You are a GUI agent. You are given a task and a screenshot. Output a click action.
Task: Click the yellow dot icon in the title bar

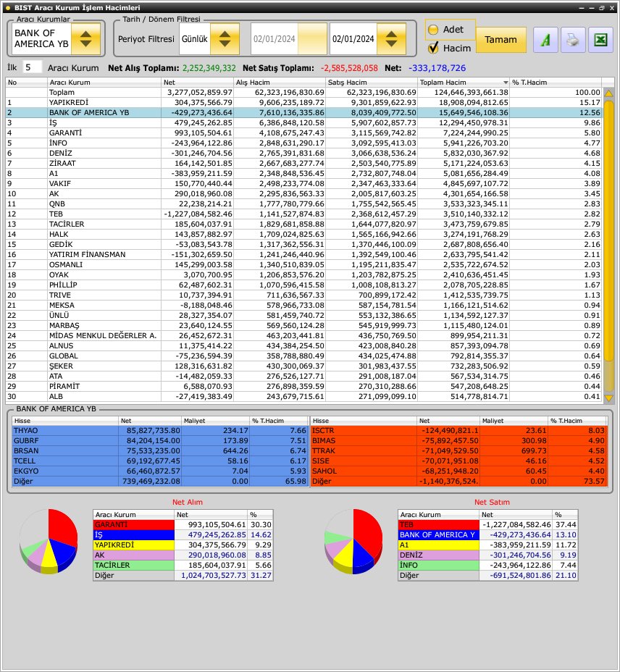click(8, 8)
